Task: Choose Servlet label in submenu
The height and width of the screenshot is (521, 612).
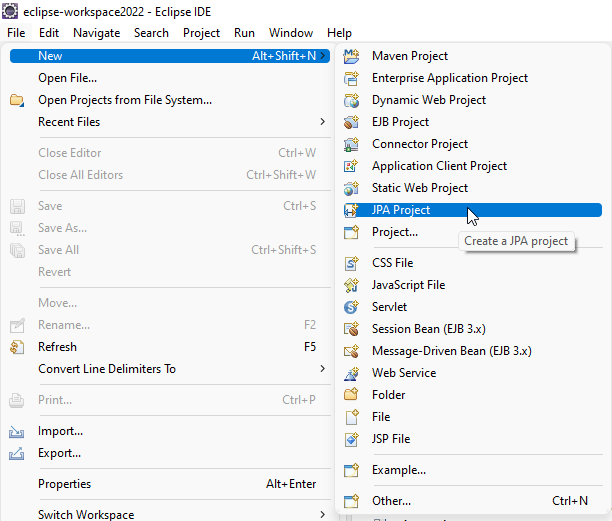Action: (x=389, y=307)
